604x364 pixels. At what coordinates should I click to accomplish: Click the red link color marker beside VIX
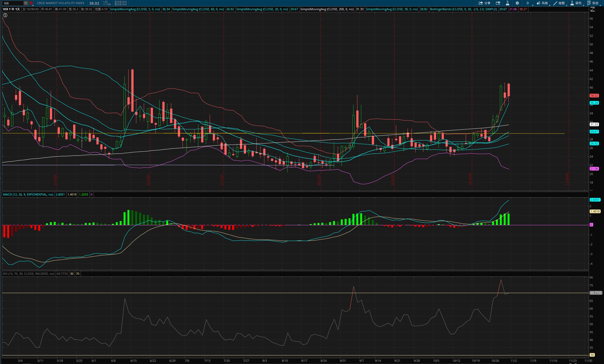[31, 3]
